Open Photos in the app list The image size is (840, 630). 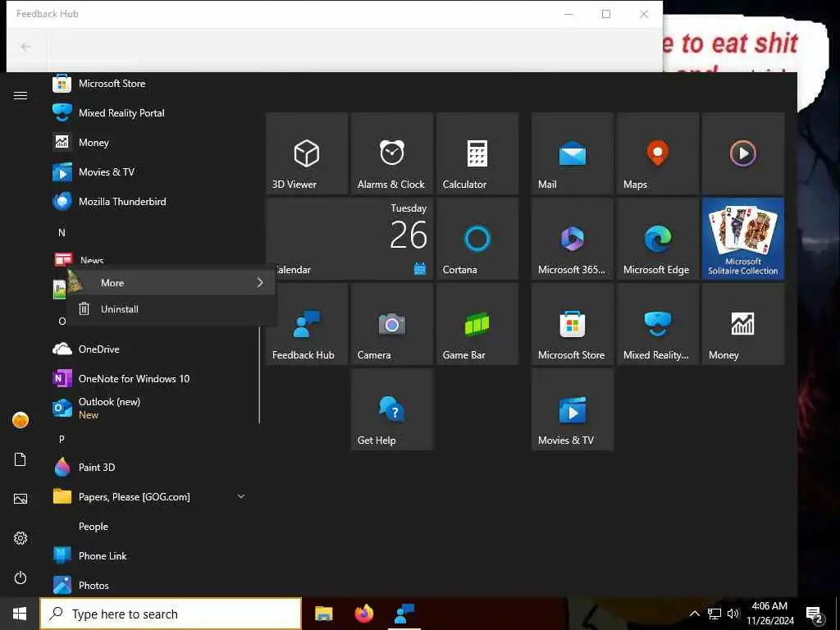[150, 585]
